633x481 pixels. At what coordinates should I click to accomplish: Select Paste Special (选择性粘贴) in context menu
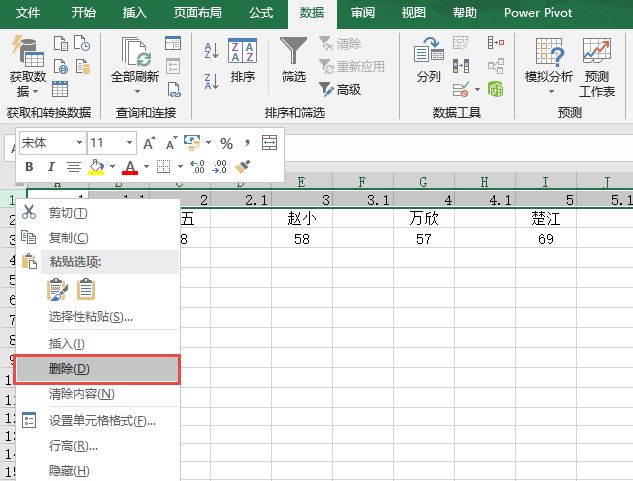[90, 317]
